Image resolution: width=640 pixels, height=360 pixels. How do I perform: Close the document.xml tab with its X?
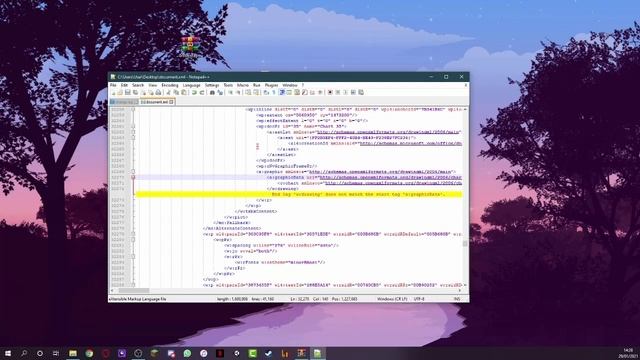171,102
